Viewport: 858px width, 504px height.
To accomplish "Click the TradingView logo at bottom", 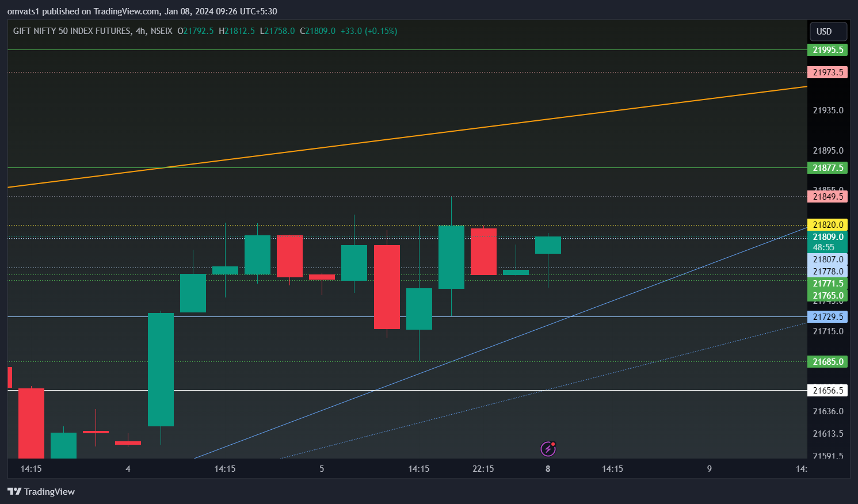I will click(x=41, y=491).
